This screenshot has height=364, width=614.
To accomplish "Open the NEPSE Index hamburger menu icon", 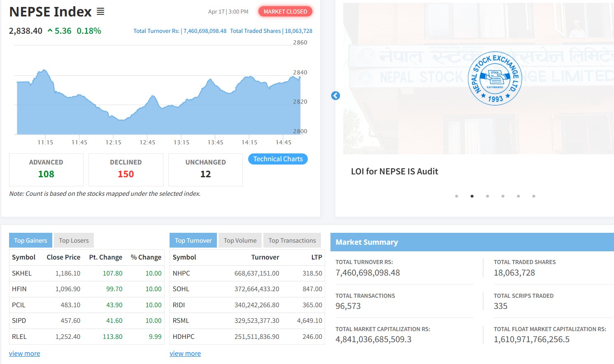I will [x=100, y=12].
